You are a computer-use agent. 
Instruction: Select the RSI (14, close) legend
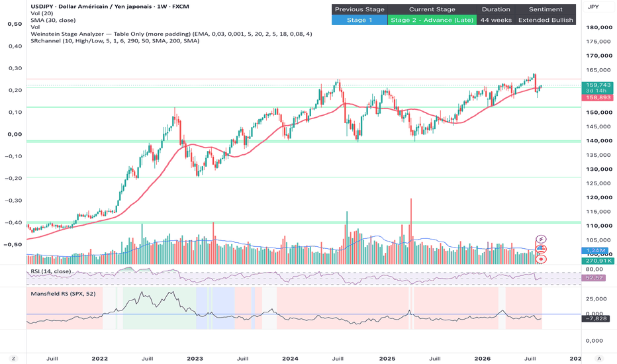coord(51,271)
